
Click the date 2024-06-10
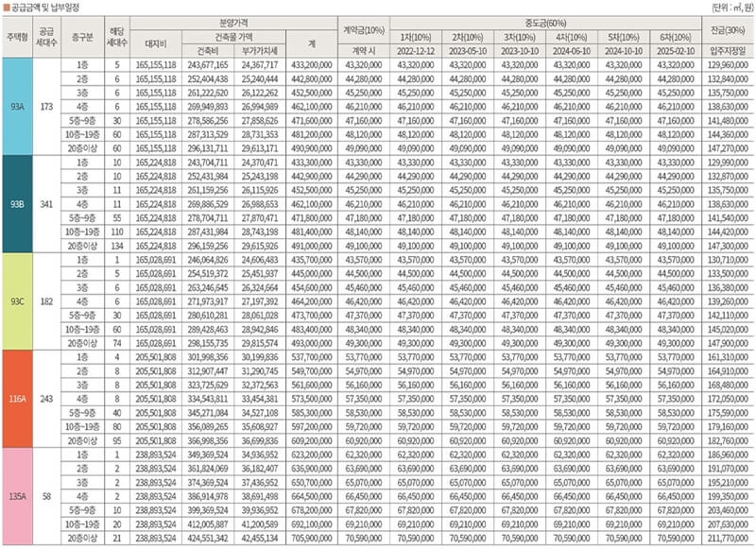point(572,51)
